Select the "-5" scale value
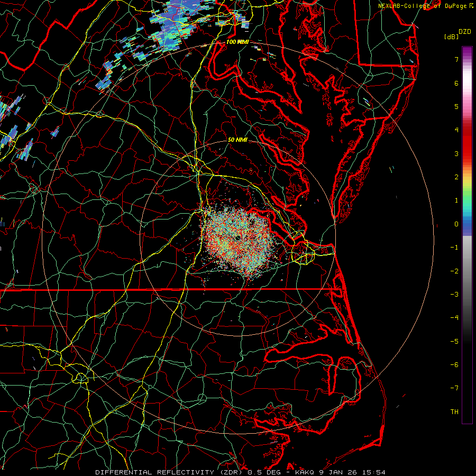This screenshot has width=476, height=476. pyautogui.click(x=454, y=342)
